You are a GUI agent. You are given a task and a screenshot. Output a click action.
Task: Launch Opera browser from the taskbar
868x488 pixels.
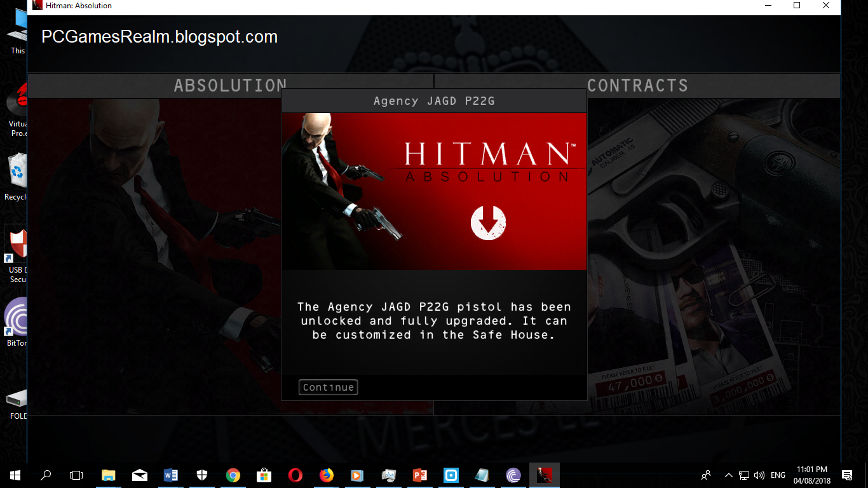tap(295, 475)
